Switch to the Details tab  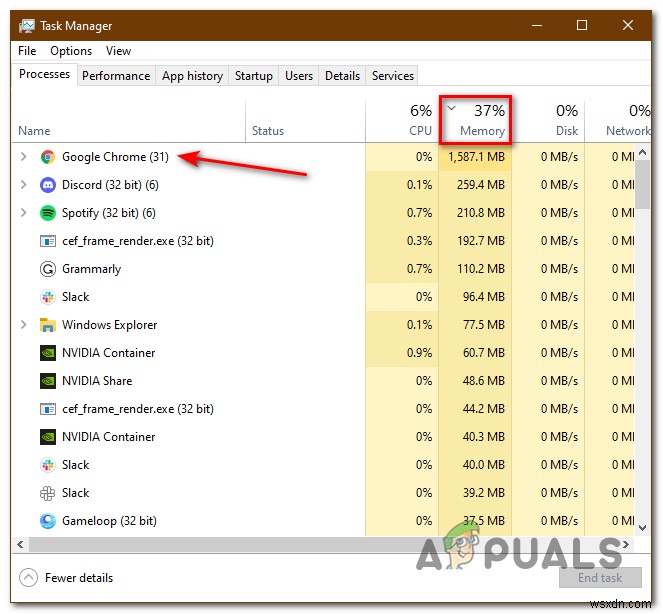[342, 76]
